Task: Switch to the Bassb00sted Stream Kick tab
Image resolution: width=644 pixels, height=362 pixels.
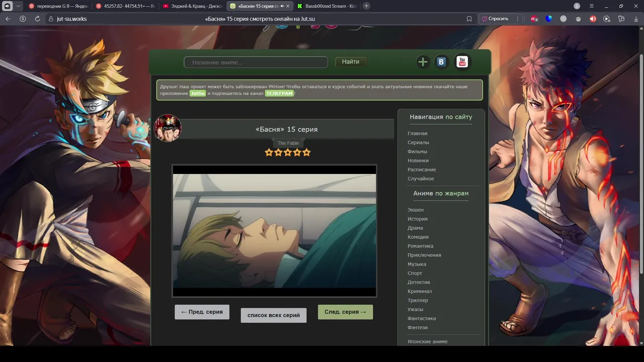Action: click(x=326, y=6)
